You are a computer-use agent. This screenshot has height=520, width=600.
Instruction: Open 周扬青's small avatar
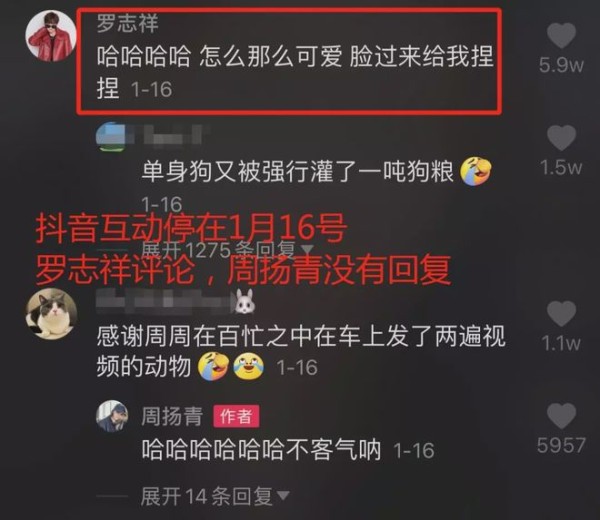click(x=111, y=416)
